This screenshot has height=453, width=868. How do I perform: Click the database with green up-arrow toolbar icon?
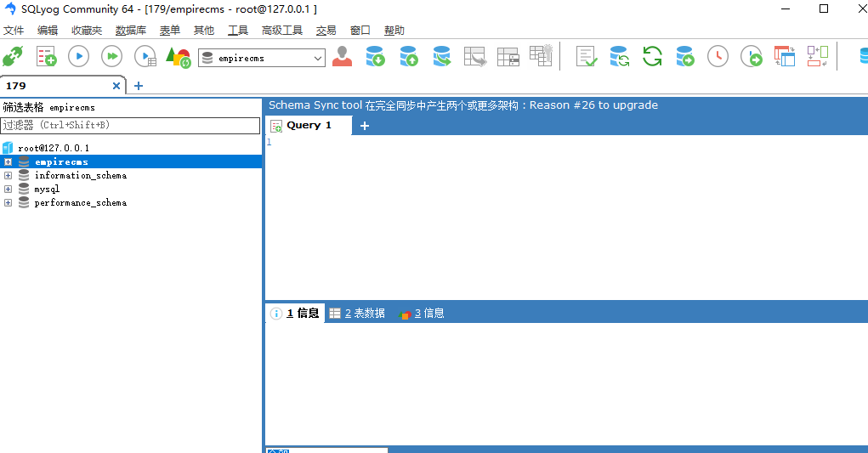pos(409,56)
